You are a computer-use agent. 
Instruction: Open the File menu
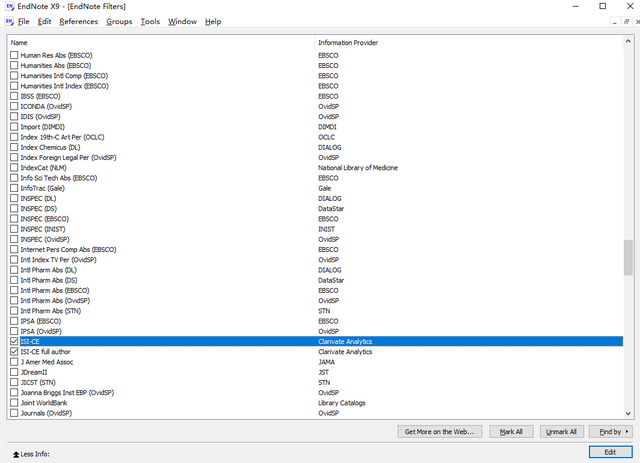click(24, 22)
